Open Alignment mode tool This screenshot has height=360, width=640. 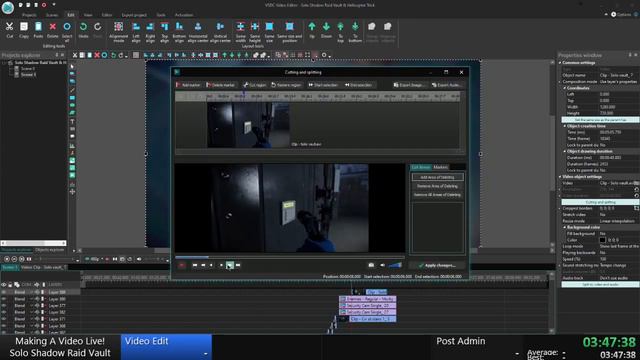tap(119, 32)
